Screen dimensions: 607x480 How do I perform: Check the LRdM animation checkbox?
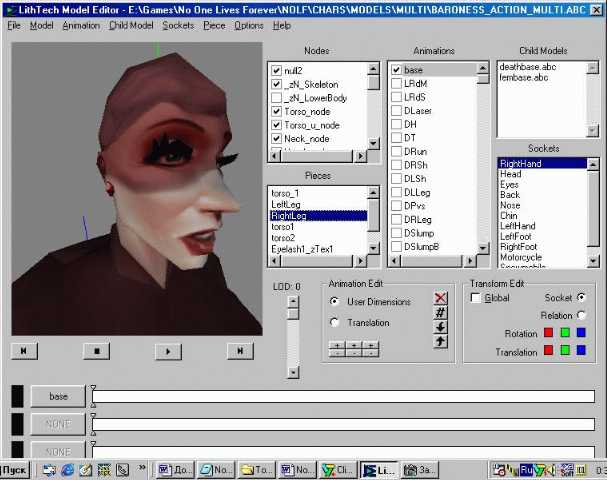point(396,84)
